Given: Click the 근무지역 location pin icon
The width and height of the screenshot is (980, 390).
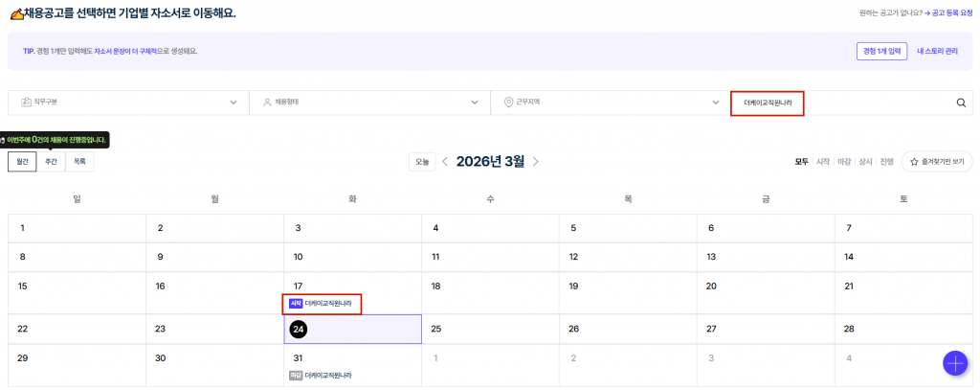Looking at the screenshot, I should click(508, 103).
